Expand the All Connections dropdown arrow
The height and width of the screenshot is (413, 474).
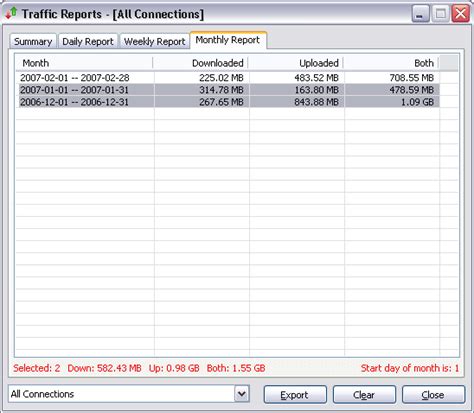tap(242, 394)
